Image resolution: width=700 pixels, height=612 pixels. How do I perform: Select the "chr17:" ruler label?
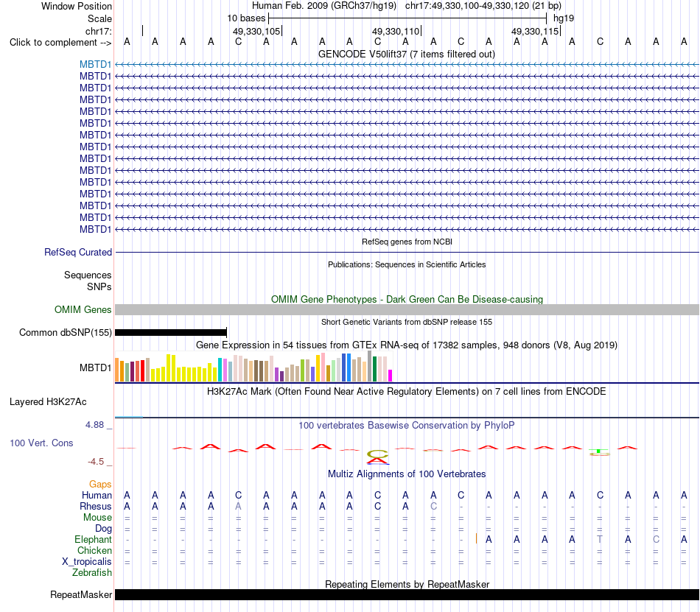click(x=98, y=31)
